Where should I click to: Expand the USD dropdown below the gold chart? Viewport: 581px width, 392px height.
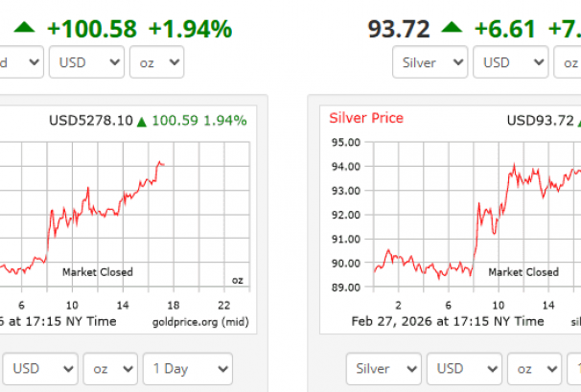tap(40, 368)
